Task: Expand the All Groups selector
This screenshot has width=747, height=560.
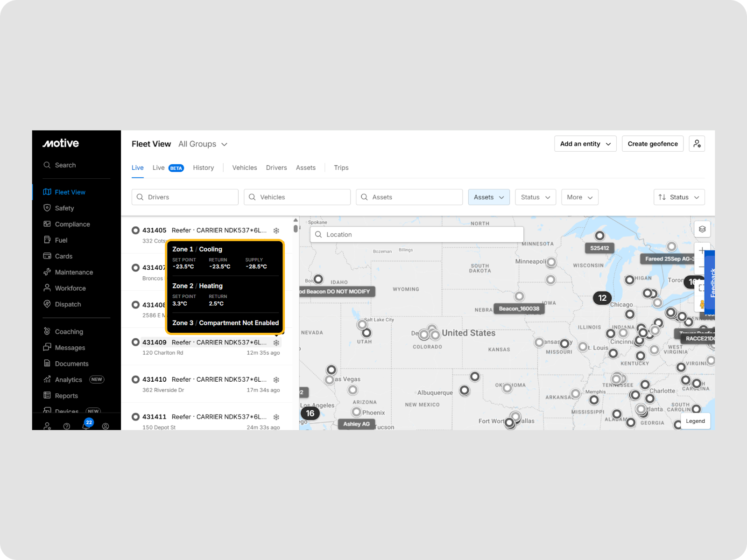Action: (x=203, y=144)
